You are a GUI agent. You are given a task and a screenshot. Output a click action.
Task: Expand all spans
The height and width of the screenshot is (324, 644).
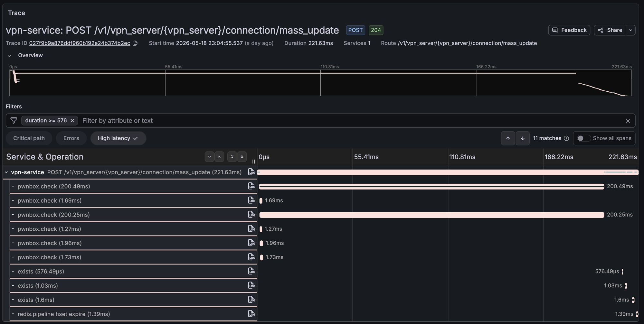coord(232,157)
